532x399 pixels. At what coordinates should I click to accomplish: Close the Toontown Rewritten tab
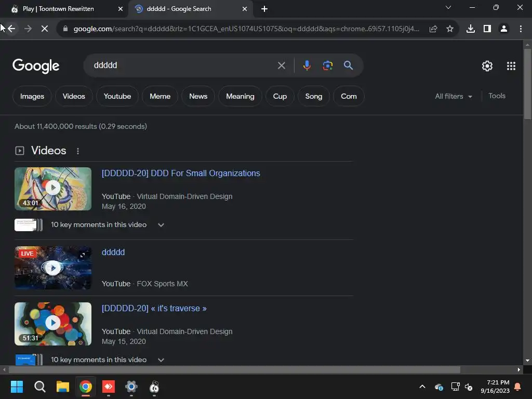pos(121,9)
